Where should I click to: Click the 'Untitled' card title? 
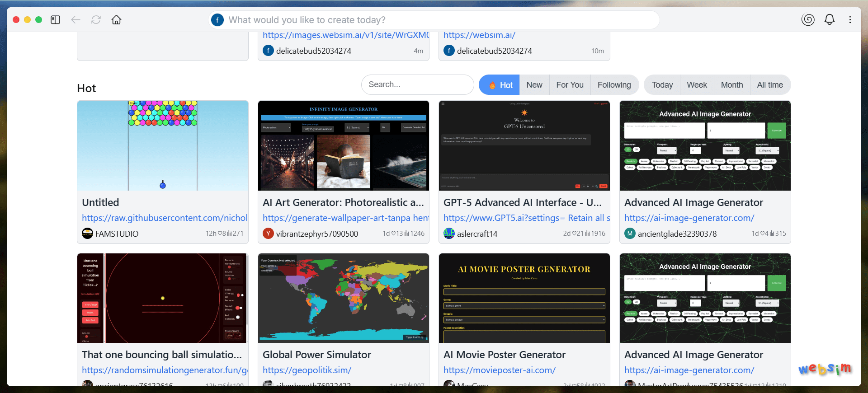100,202
